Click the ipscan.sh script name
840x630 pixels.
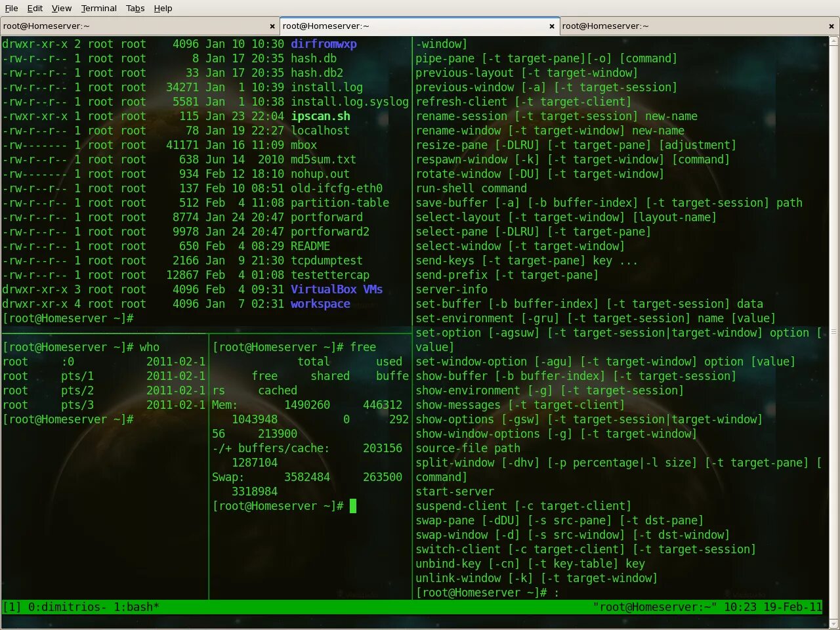320,116
